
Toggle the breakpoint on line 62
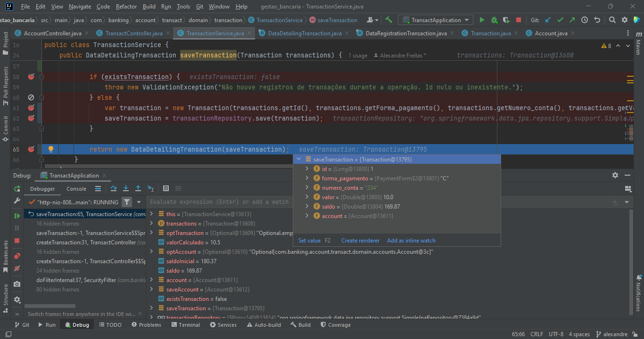(31, 118)
